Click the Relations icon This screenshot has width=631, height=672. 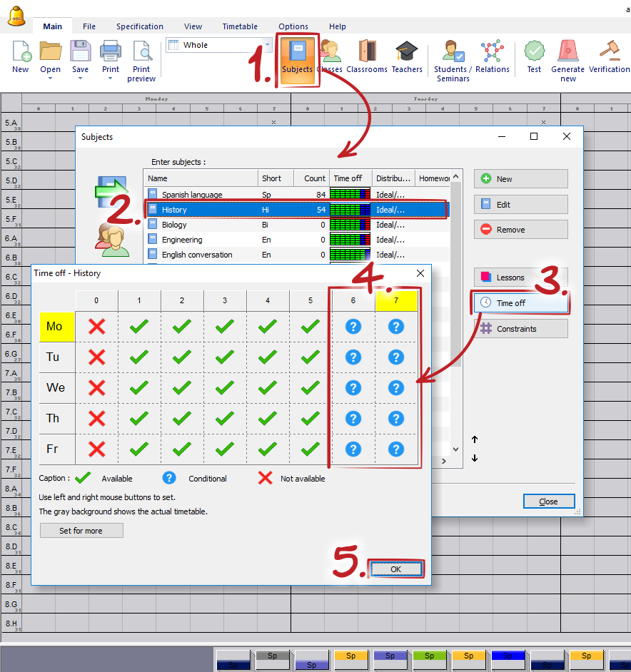(492, 53)
